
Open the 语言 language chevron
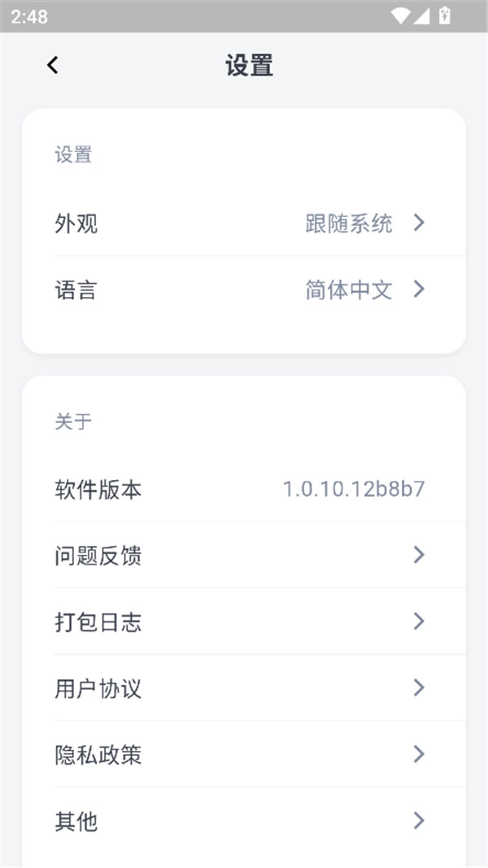point(420,290)
